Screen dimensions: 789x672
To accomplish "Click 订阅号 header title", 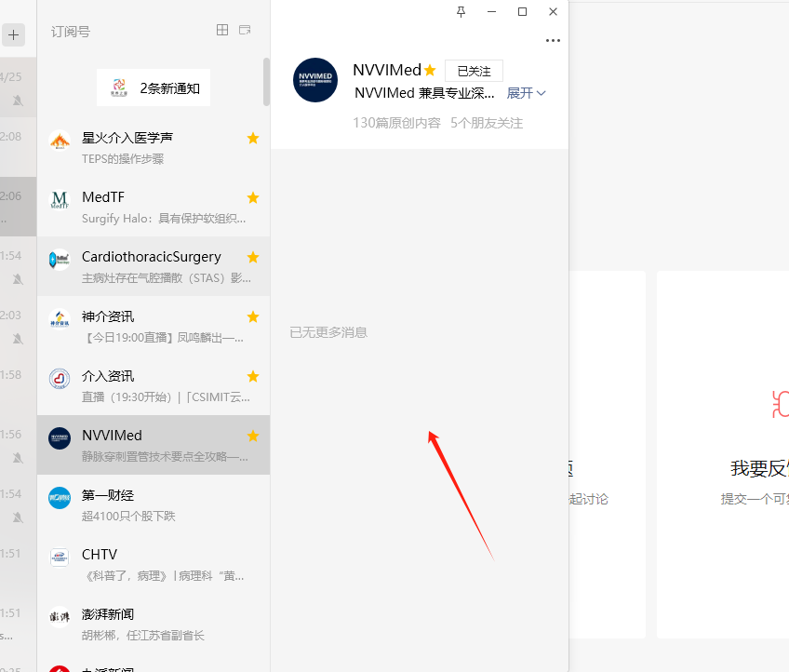I will click(x=71, y=32).
